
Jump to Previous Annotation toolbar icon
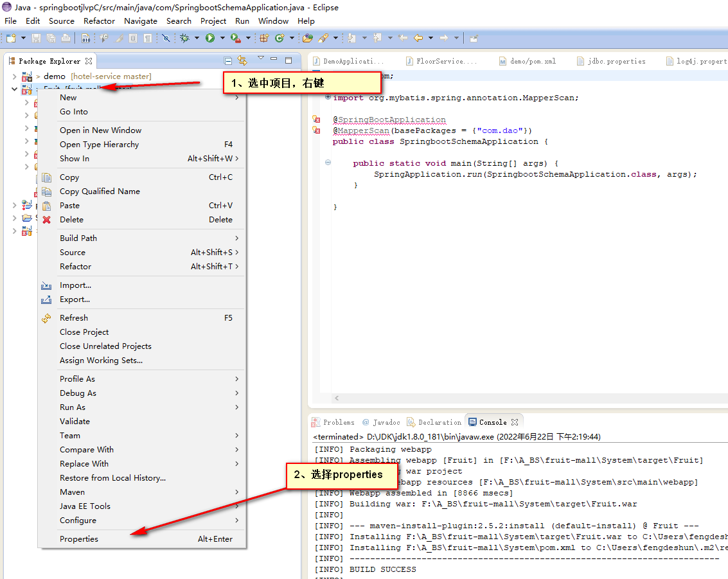pyautogui.click(x=377, y=38)
